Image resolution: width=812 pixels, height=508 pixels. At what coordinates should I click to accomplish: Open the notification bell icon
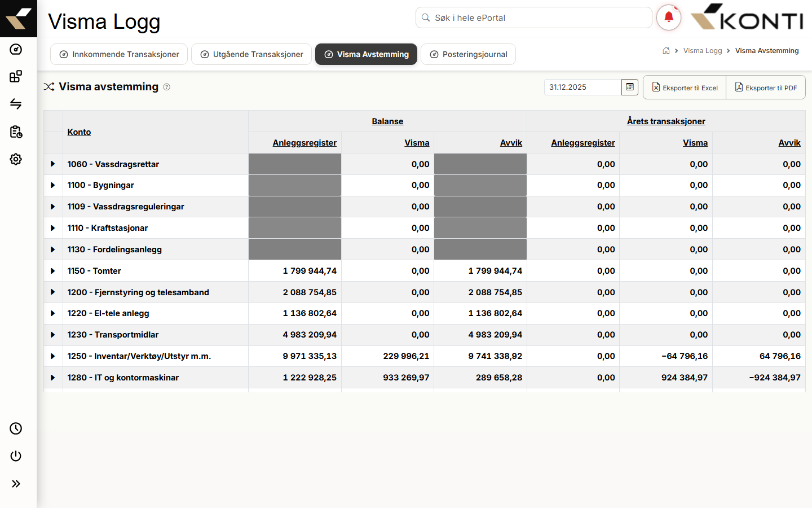coord(669,17)
